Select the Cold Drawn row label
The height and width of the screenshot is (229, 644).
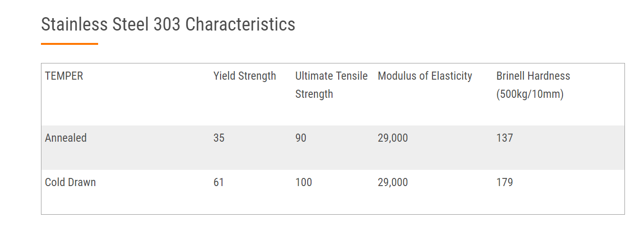70,183
